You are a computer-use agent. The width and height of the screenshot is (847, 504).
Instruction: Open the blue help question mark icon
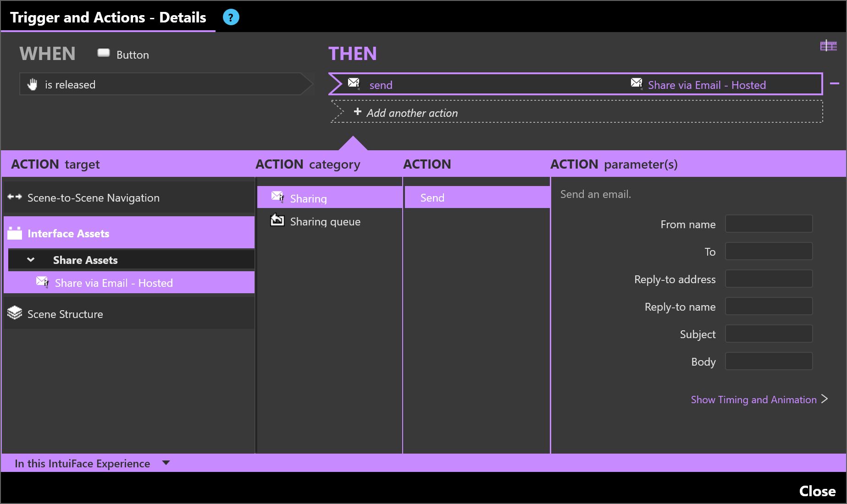point(231,17)
